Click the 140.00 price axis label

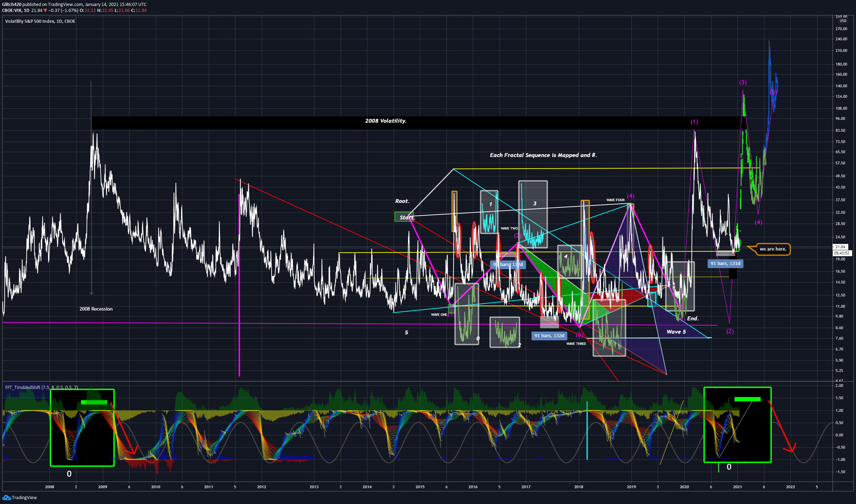tap(841, 86)
